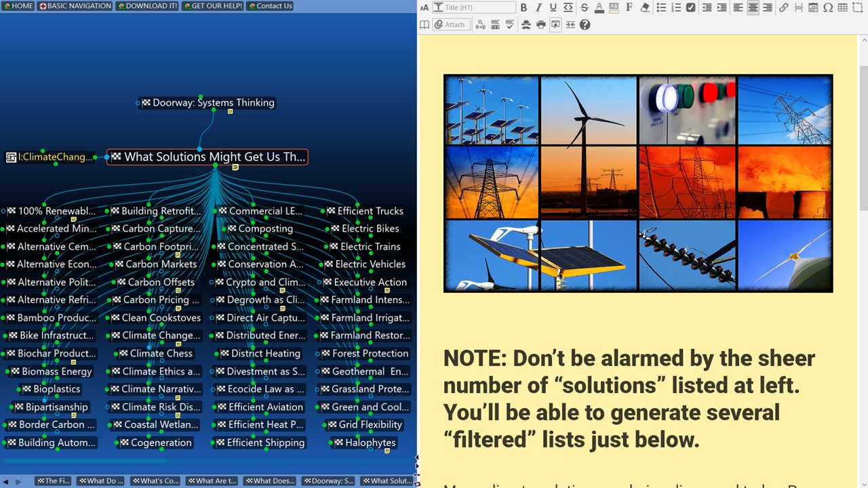
Task: Insert a table
Action: [x=843, y=8]
